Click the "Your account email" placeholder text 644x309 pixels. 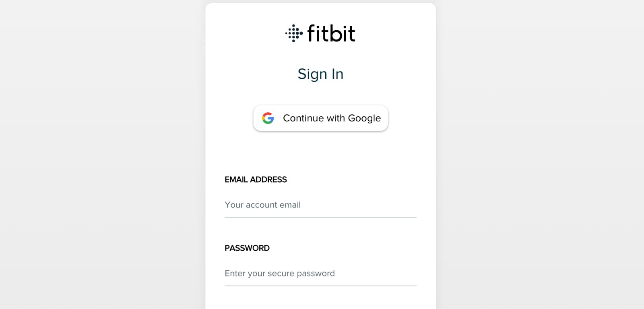click(x=262, y=205)
